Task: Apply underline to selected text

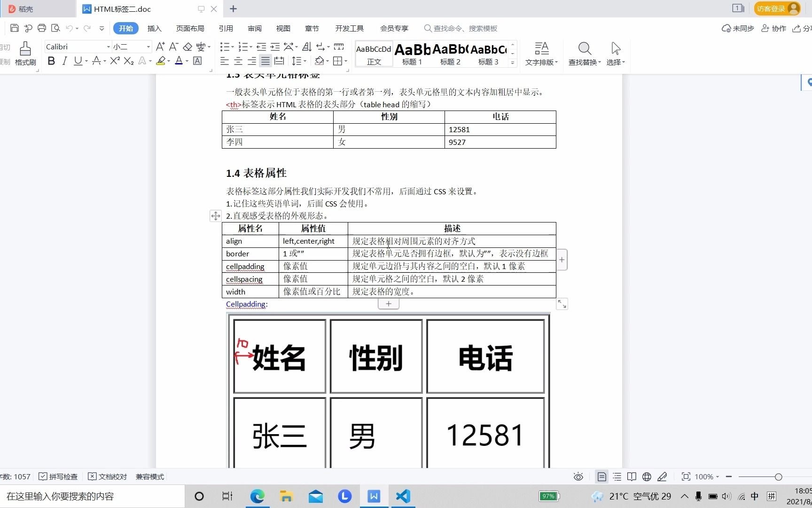Action: [78, 61]
